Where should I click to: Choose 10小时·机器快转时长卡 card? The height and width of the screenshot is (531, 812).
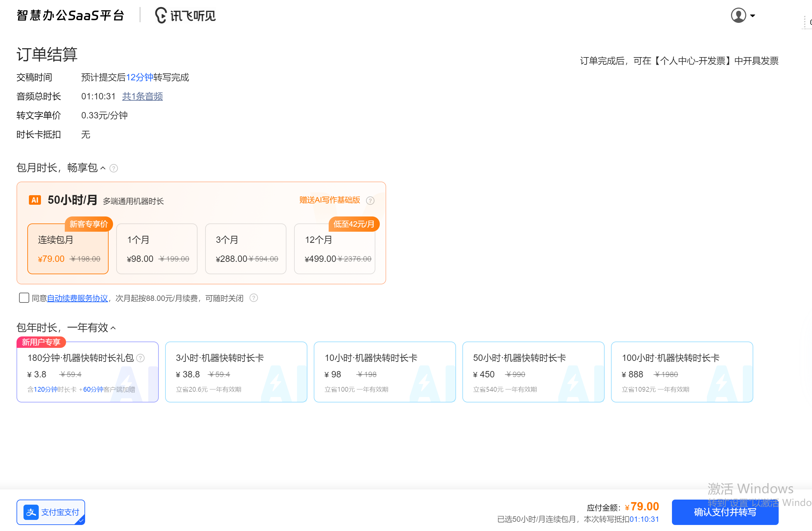point(385,372)
